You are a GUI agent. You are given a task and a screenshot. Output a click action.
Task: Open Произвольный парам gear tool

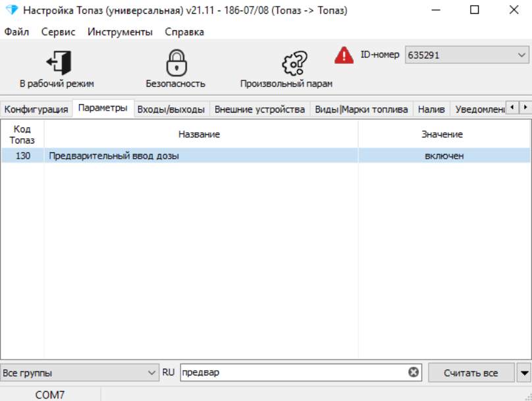[x=286, y=70]
